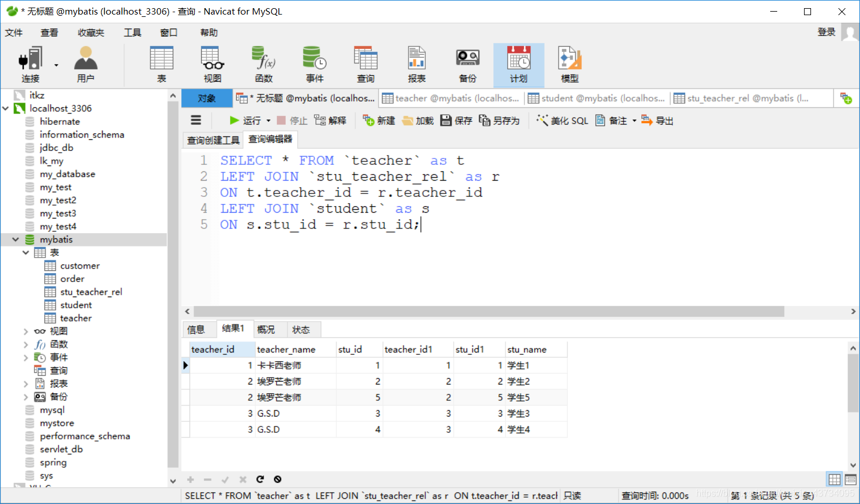
Task: Create a new query with 新建
Action: (x=379, y=121)
